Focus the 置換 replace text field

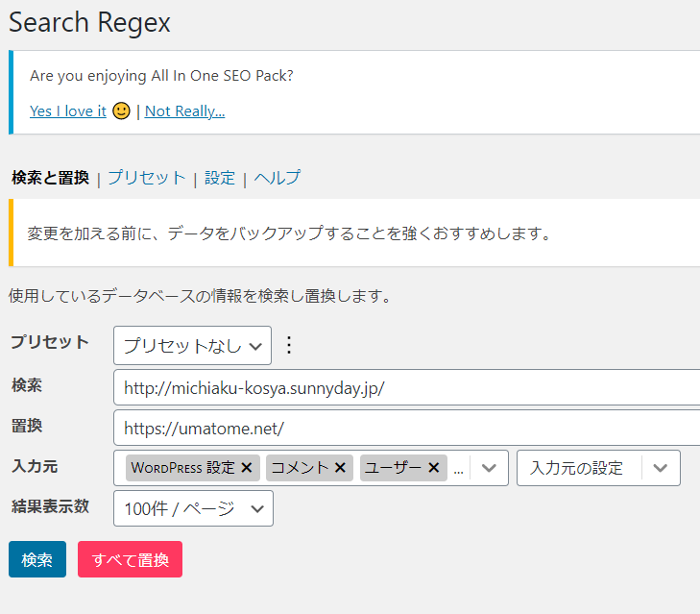[x=403, y=428]
